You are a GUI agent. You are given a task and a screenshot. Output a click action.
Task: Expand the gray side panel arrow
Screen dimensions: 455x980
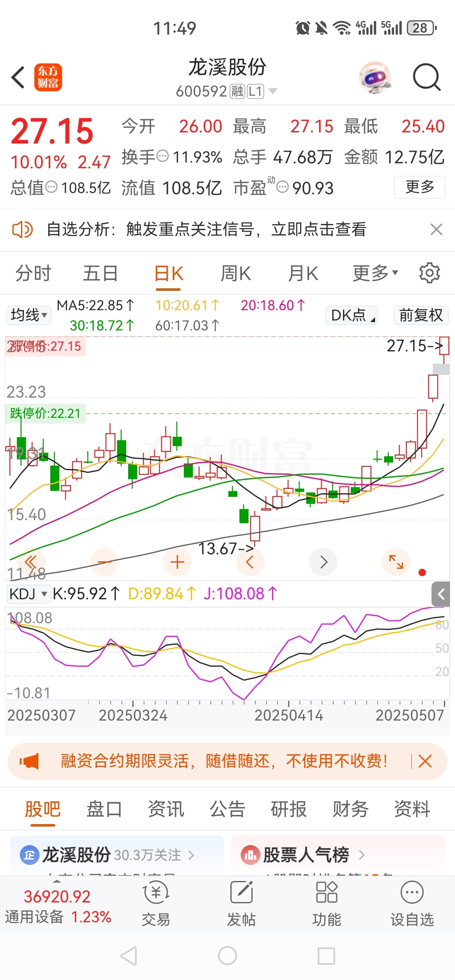pyautogui.click(x=441, y=594)
